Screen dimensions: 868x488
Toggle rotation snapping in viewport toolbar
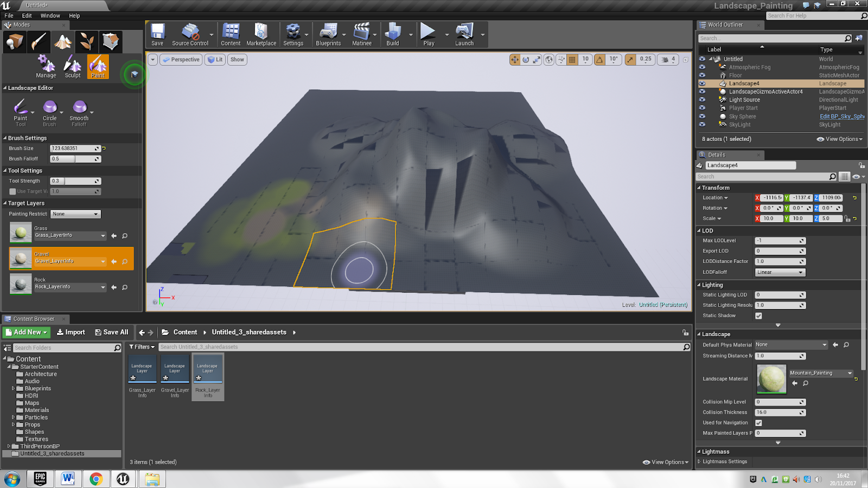[600, 60]
